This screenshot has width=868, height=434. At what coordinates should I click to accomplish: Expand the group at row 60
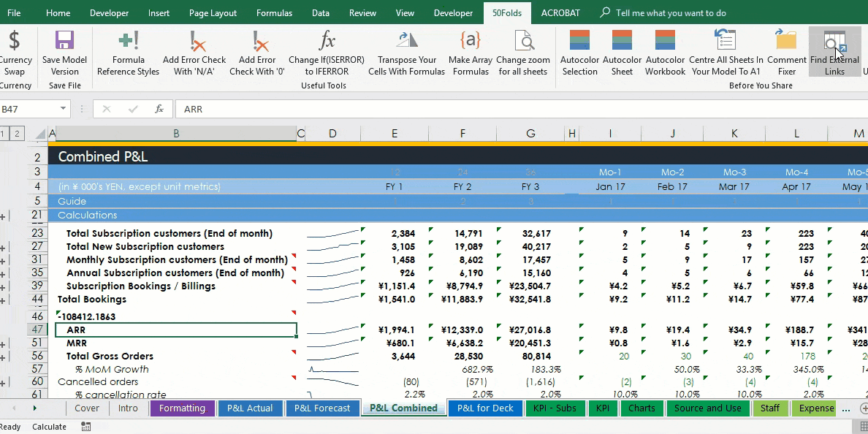pos(4,383)
